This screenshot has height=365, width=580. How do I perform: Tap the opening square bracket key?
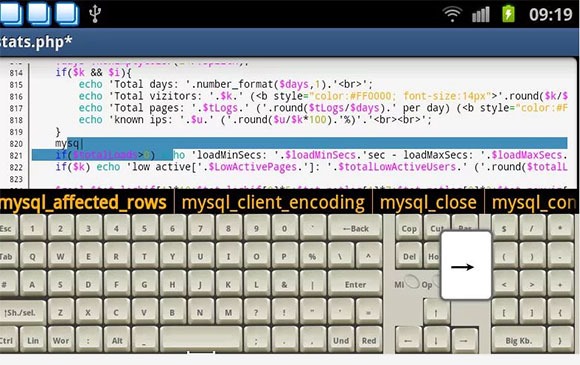[x=504, y=312]
